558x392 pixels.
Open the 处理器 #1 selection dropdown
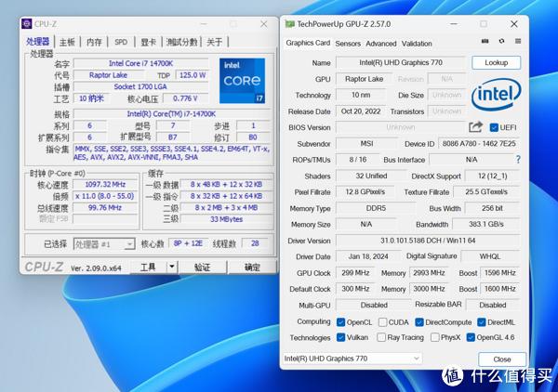[x=104, y=244]
